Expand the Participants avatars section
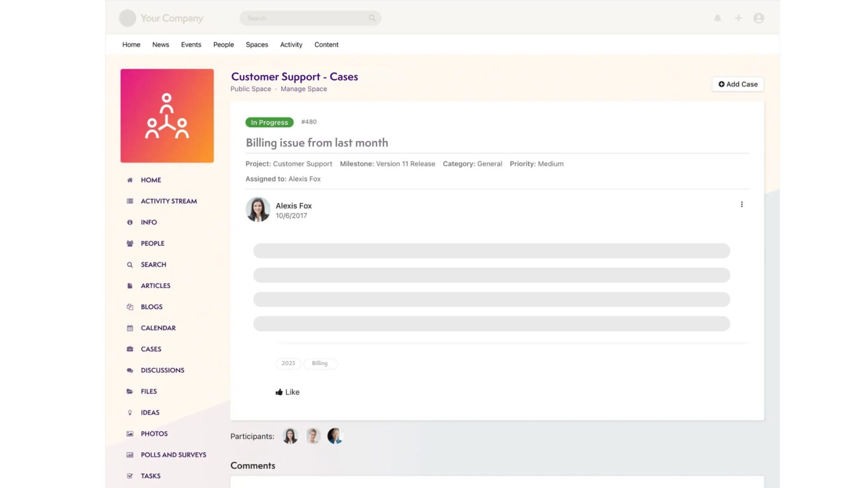This screenshot has height=488, width=868. [x=313, y=436]
